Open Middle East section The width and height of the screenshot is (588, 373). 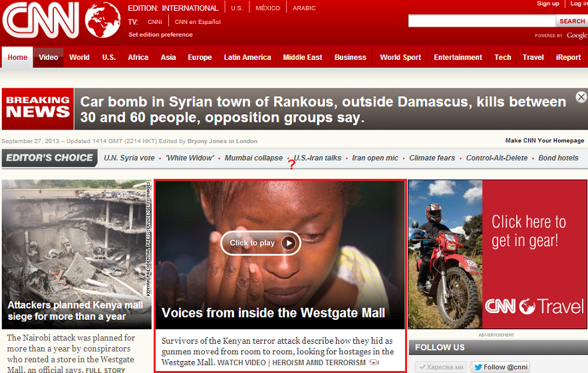303,57
